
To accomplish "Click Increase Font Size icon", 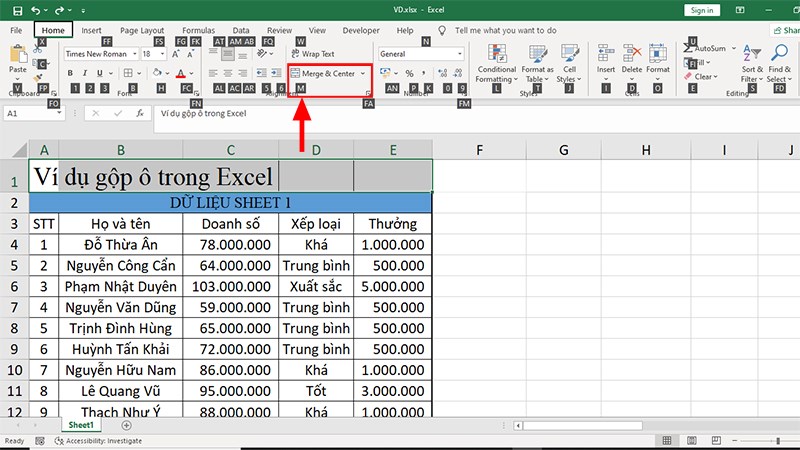I will [176, 54].
